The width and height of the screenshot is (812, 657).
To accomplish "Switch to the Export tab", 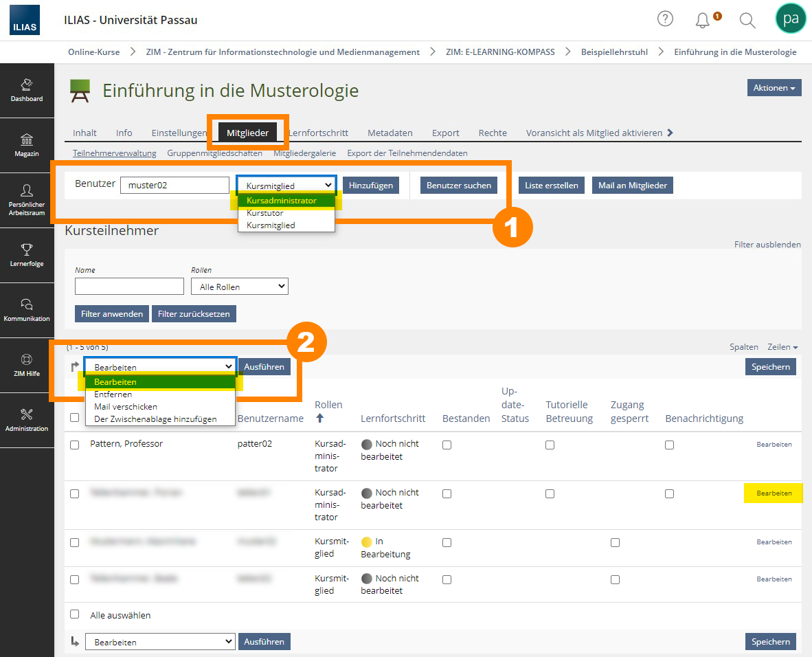I will [x=445, y=133].
